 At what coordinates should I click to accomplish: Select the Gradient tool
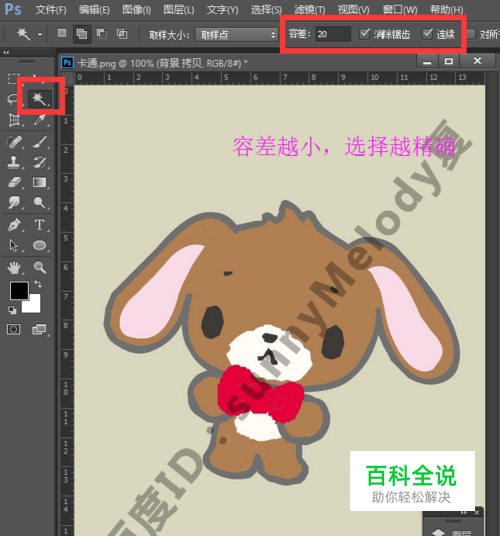[40, 182]
